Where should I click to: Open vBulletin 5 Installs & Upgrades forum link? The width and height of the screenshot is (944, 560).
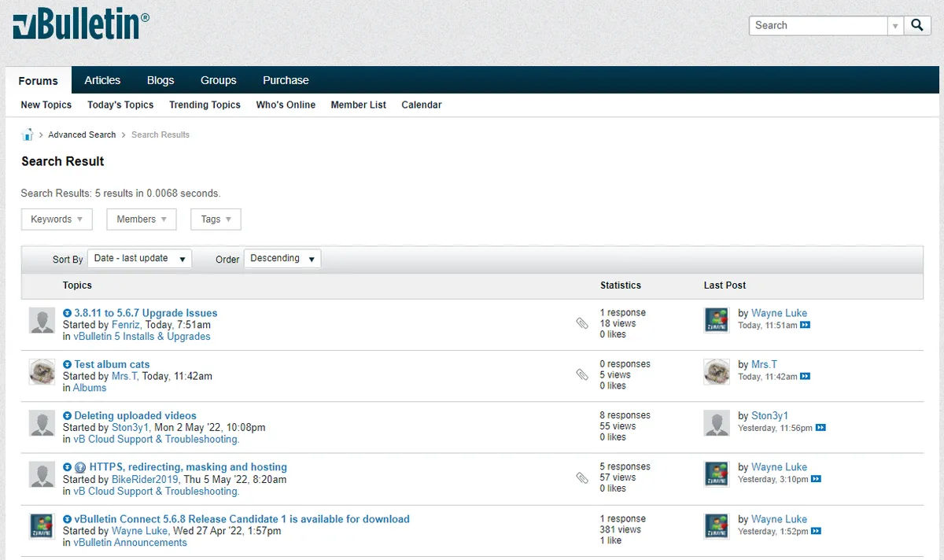click(142, 337)
